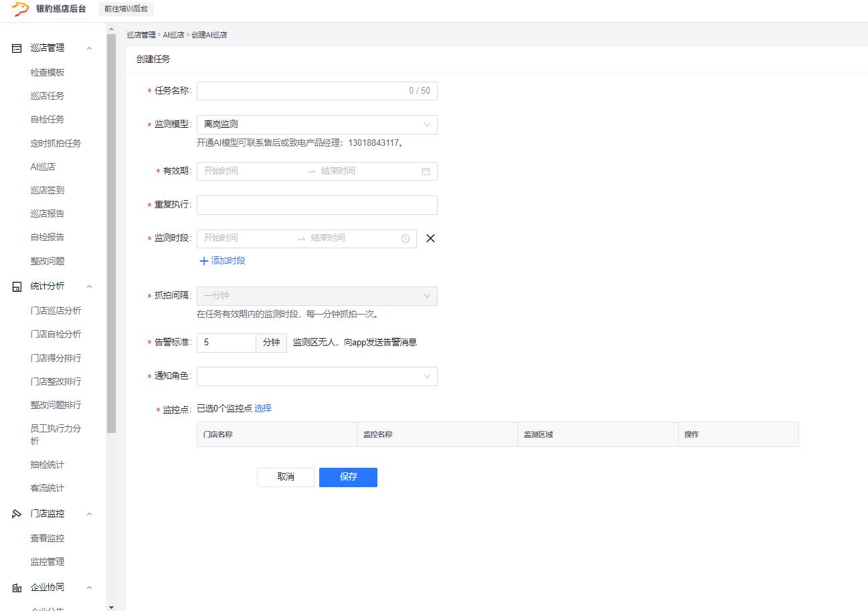The width and height of the screenshot is (868, 611).
Task: Click the 巡店管理 sidebar section icon
Action: pos(17,48)
